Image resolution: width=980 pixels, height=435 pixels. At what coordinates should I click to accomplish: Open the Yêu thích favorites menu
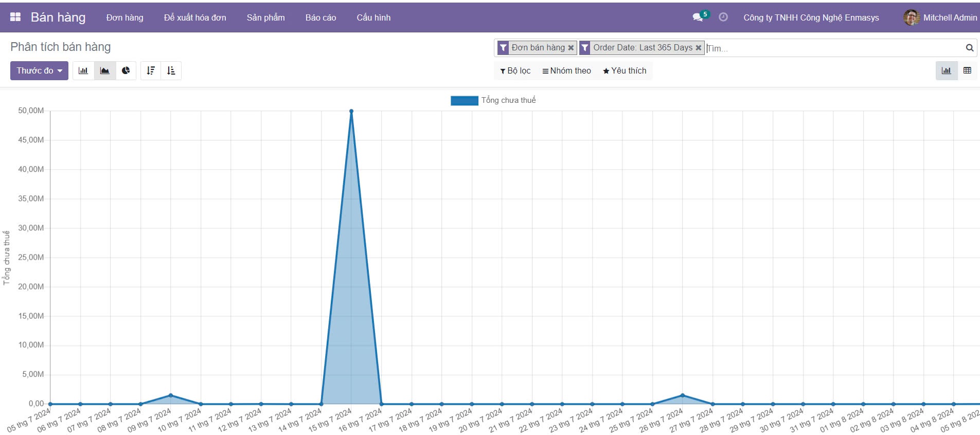(625, 70)
